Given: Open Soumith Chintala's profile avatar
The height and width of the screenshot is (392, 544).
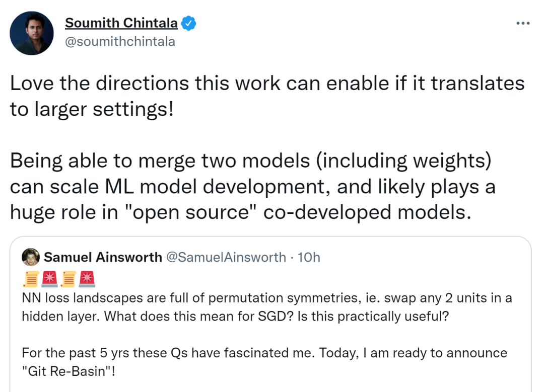Looking at the screenshot, I should tap(32, 33).
